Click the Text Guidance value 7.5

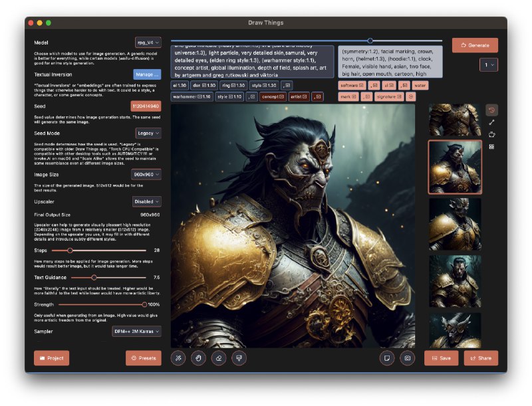[x=156, y=278]
